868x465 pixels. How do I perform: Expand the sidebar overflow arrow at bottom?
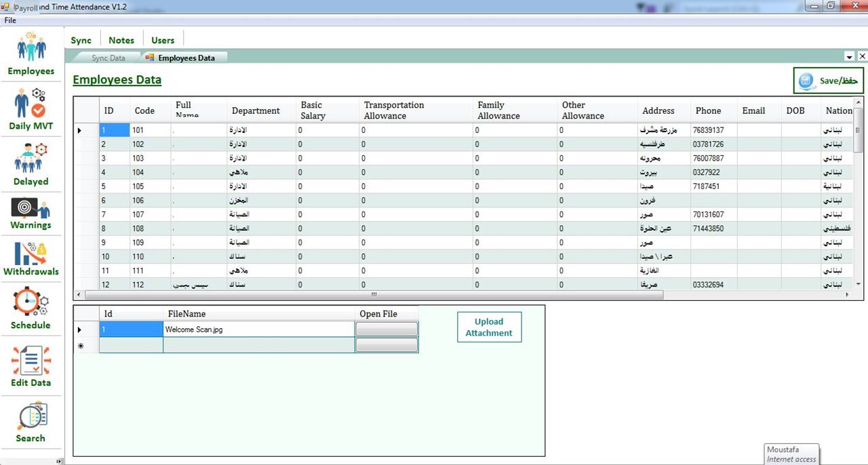click(x=58, y=461)
